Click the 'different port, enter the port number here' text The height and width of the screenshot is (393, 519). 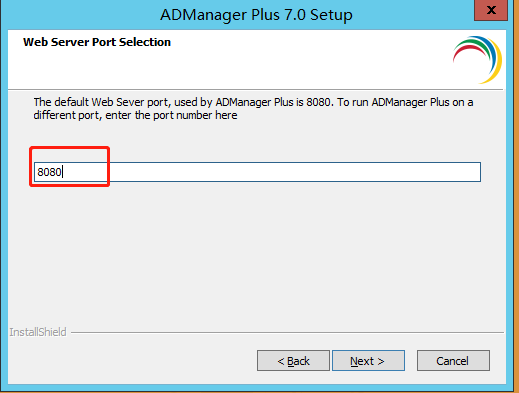[135, 115]
